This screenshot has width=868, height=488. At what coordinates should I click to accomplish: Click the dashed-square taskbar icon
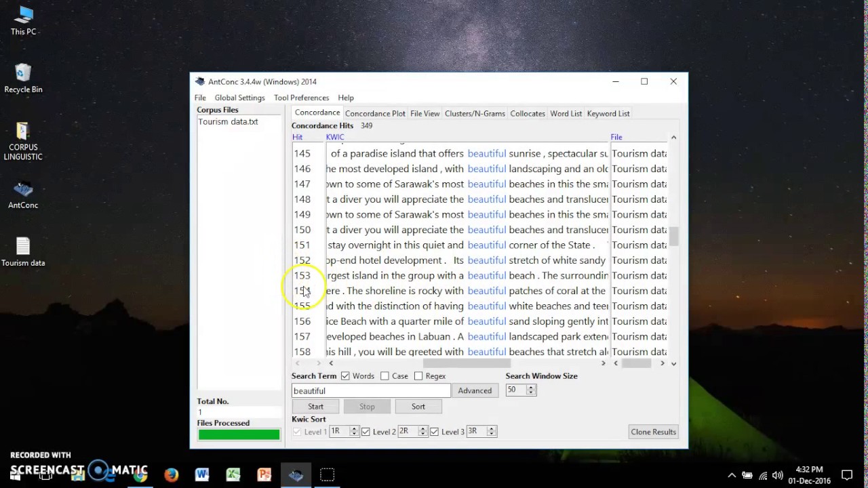327,474
